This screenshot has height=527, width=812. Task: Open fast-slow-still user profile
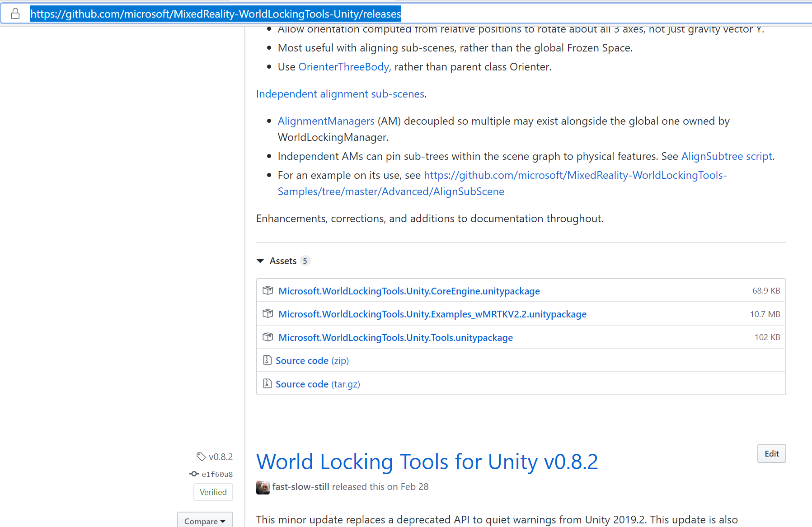(300, 487)
